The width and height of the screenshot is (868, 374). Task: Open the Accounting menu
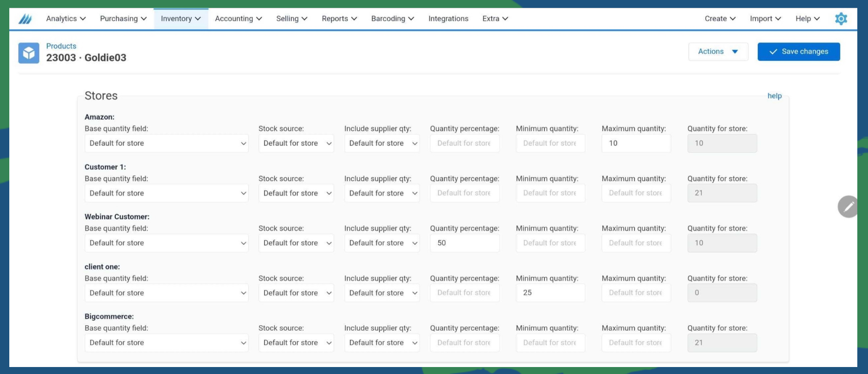239,19
